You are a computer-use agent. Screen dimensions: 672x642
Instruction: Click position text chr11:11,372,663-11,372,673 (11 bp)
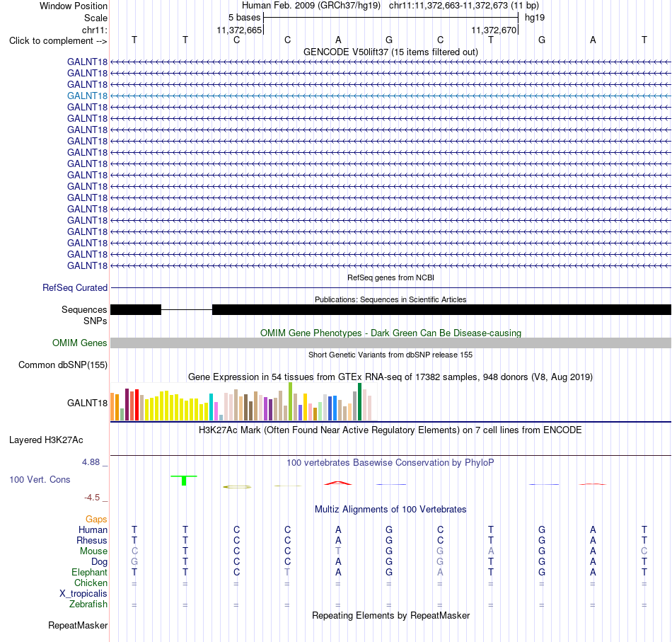464,6
